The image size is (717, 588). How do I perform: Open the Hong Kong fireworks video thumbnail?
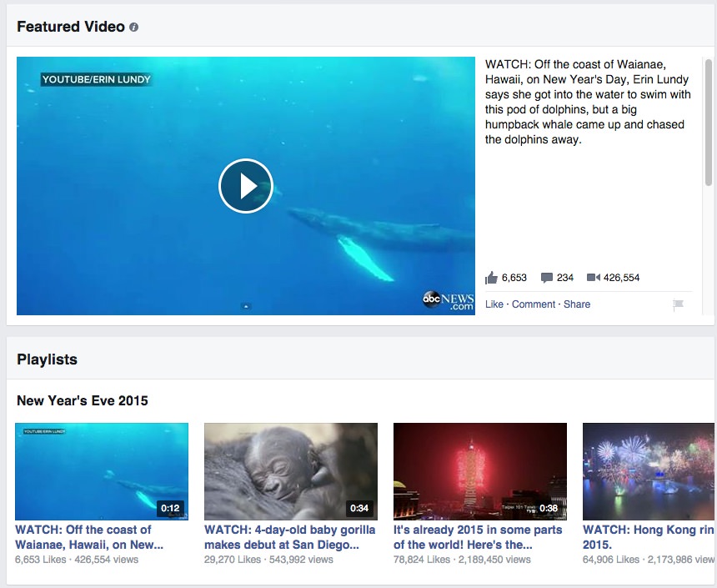point(649,471)
